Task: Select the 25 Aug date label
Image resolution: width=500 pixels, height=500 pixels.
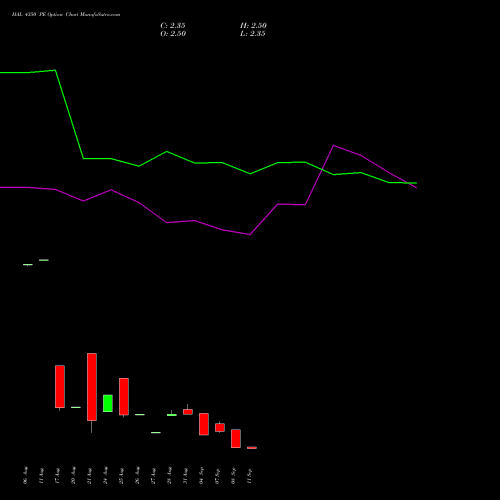Action: click(x=121, y=475)
